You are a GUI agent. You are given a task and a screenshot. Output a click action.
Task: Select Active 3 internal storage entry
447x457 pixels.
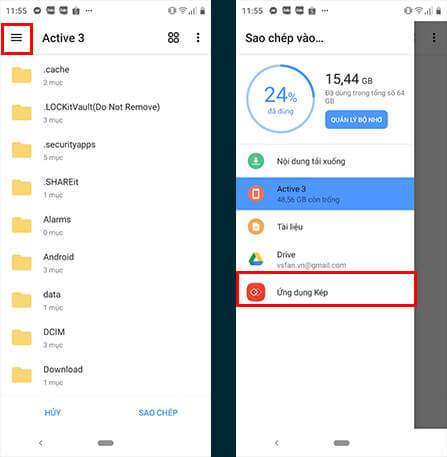[x=325, y=194]
